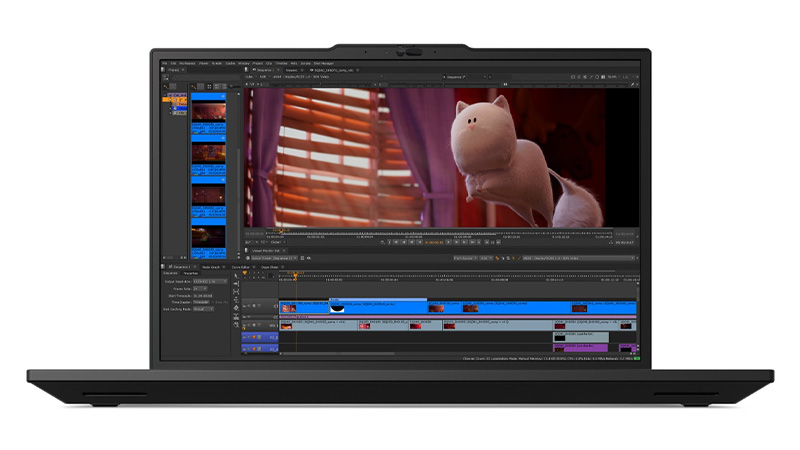Select the second clip thumbnail in bin
The width and height of the screenshot is (800, 450).
[x=208, y=153]
